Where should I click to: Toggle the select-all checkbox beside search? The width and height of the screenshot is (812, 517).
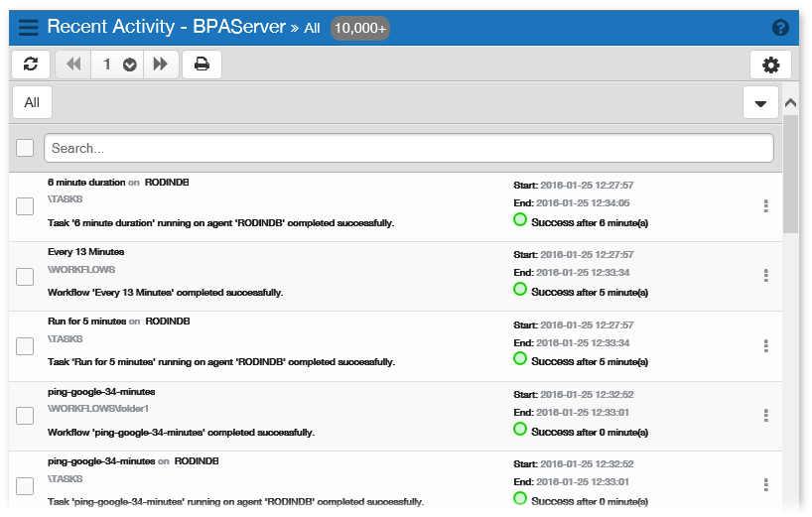point(25,148)
